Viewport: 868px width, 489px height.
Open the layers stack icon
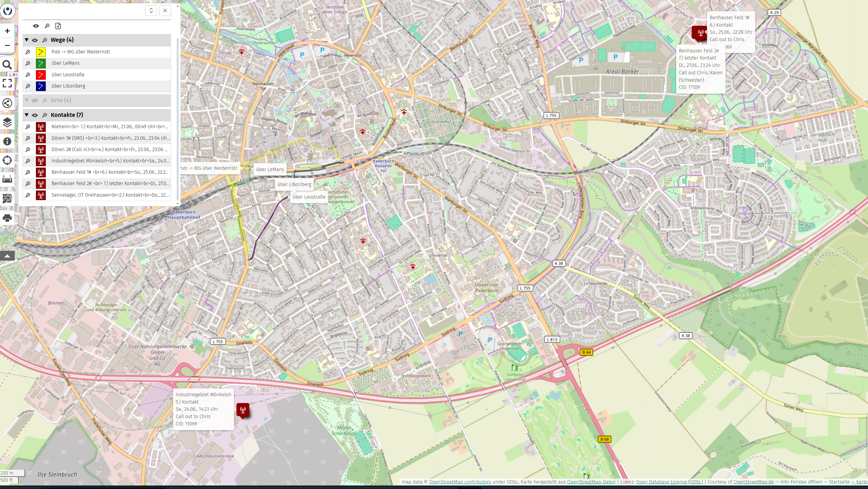click(x=7, y=122)
